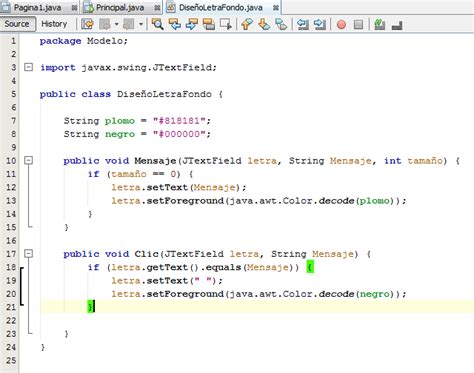Click line number 12 in gutter

[x=11, y=187]
